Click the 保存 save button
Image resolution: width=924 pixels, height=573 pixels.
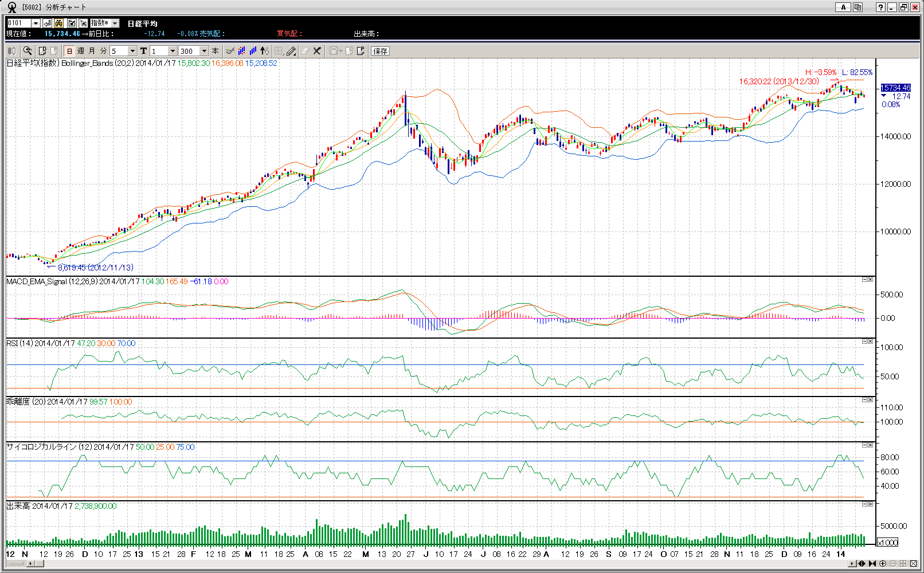[380, 51]
